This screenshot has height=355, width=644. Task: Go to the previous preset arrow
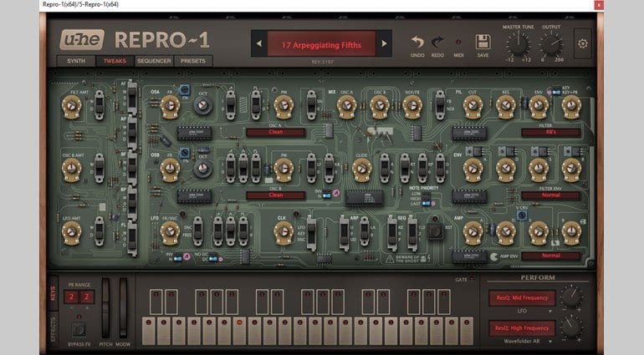[259, 43]
